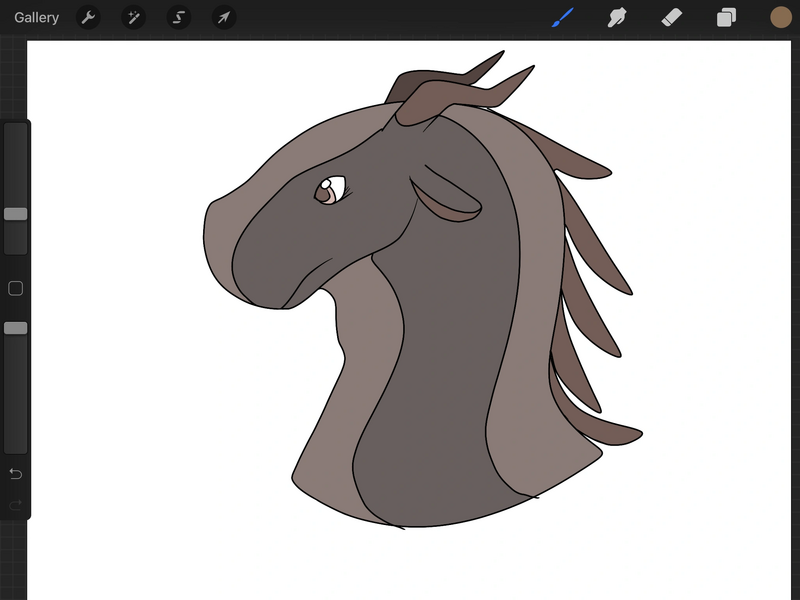The width and height of the screenshot is (800, 600).
Task: Tap the square Modify button in sidebar
Action: coord(16,289)
